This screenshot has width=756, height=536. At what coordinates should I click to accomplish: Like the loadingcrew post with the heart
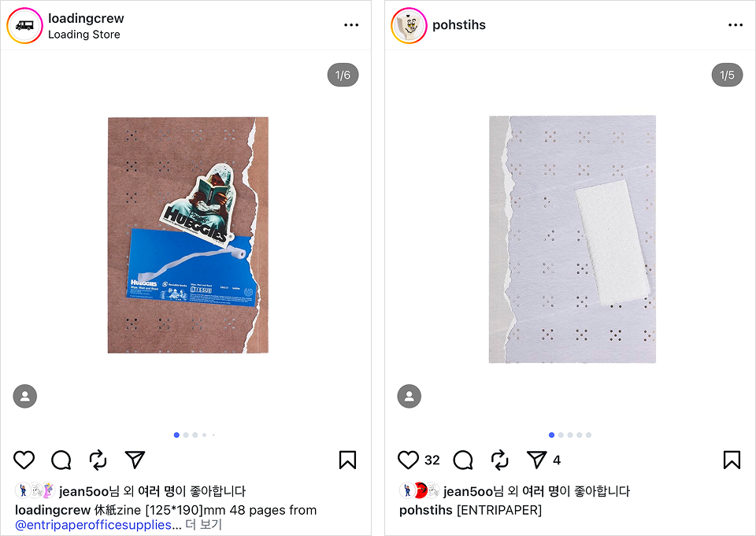24,460
